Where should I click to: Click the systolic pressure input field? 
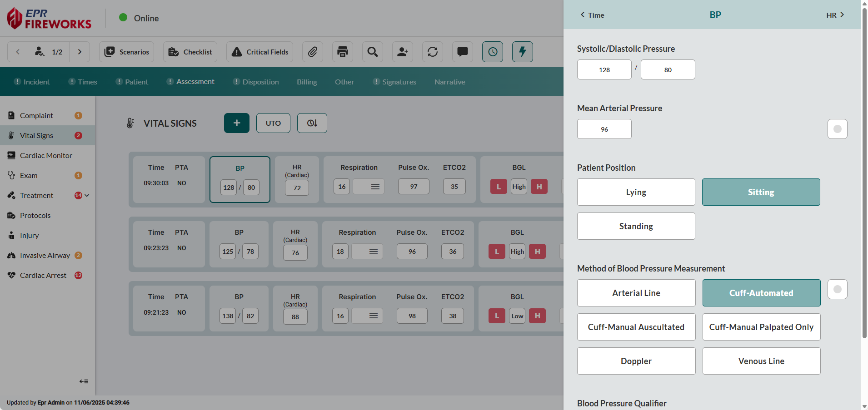pos(604,69)
